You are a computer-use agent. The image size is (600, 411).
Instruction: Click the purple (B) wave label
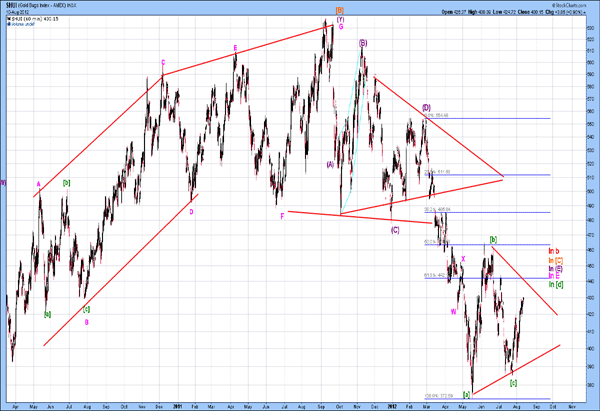[363, 43]
